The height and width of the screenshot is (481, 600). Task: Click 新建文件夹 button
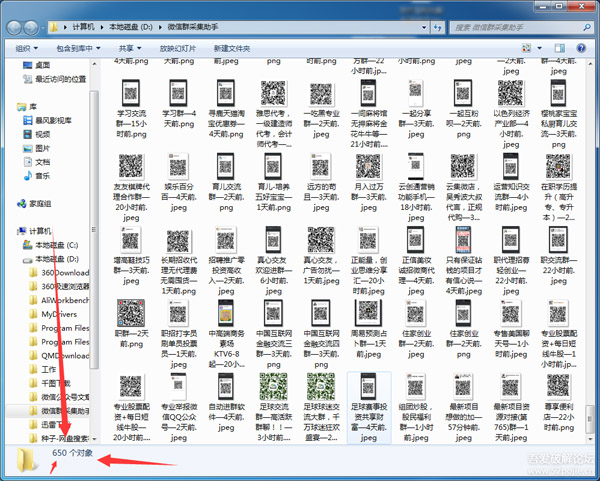pyautogui.click(x=232, y=48)
